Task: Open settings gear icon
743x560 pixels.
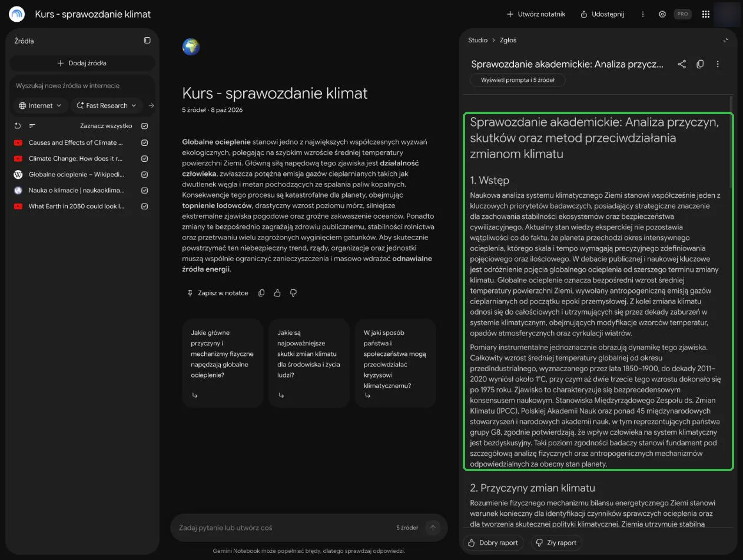Action: pyautogui.click(x=662, y=14)
